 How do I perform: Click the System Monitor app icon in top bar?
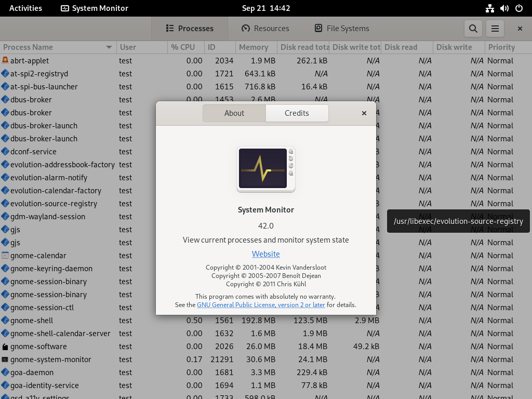(x=65, y=8)
